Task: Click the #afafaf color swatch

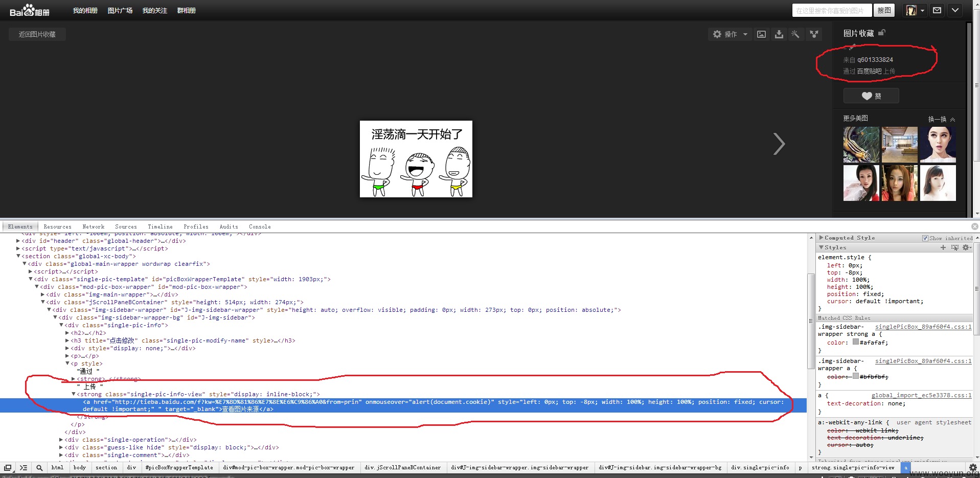Action: 855,342
